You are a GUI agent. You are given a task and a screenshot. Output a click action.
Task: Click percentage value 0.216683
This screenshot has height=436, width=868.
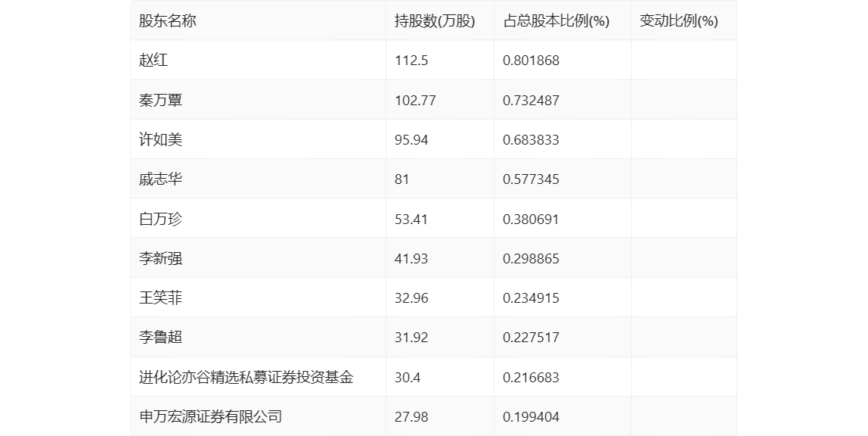(x=531, y=377)
